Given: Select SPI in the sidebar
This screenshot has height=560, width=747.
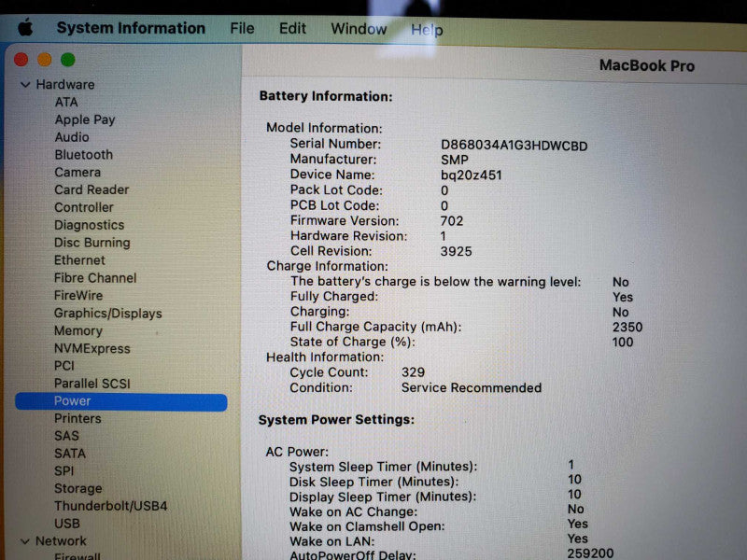Looking at the screenshot, I should [63, 471].
